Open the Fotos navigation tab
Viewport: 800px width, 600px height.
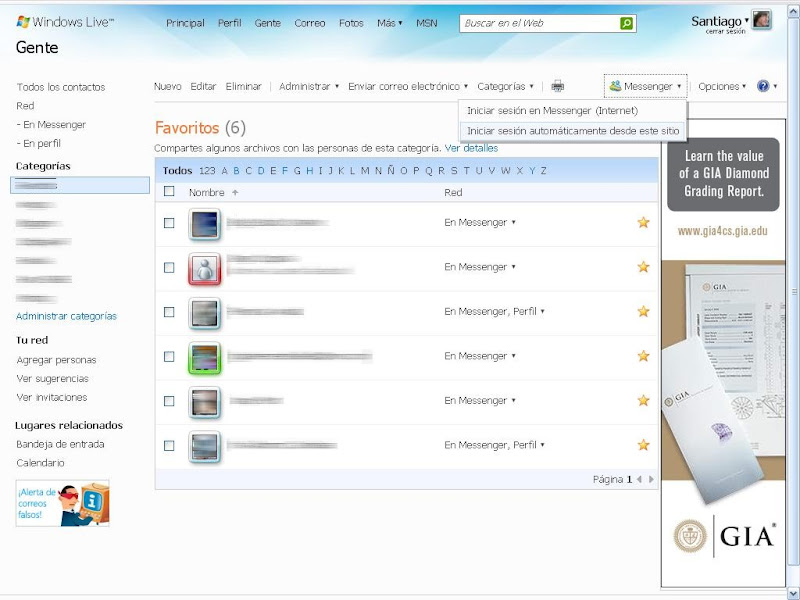tap(351, 23)
